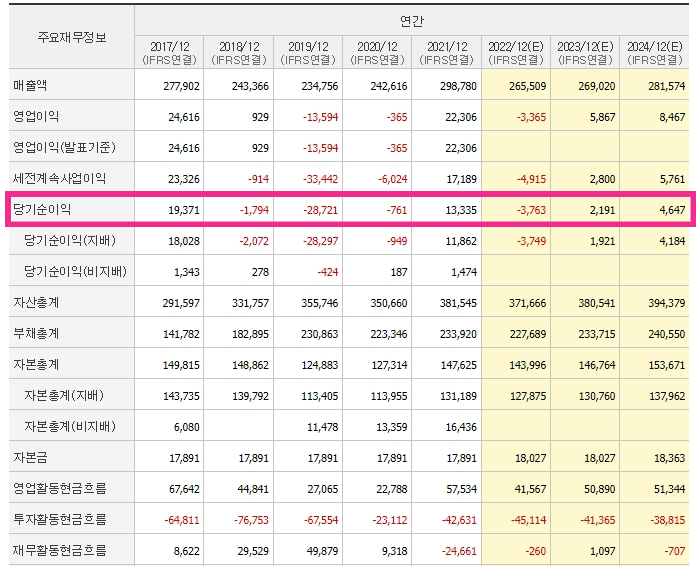This screenshot has height=566, width=697.
Task: Click the 투자활동현금흐름 row label
Action: point(60,519)
